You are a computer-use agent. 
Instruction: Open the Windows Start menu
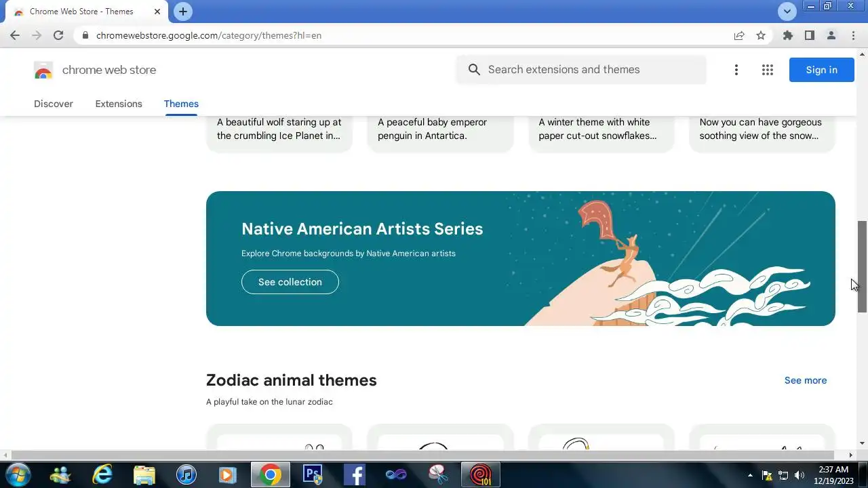point(18,474)
